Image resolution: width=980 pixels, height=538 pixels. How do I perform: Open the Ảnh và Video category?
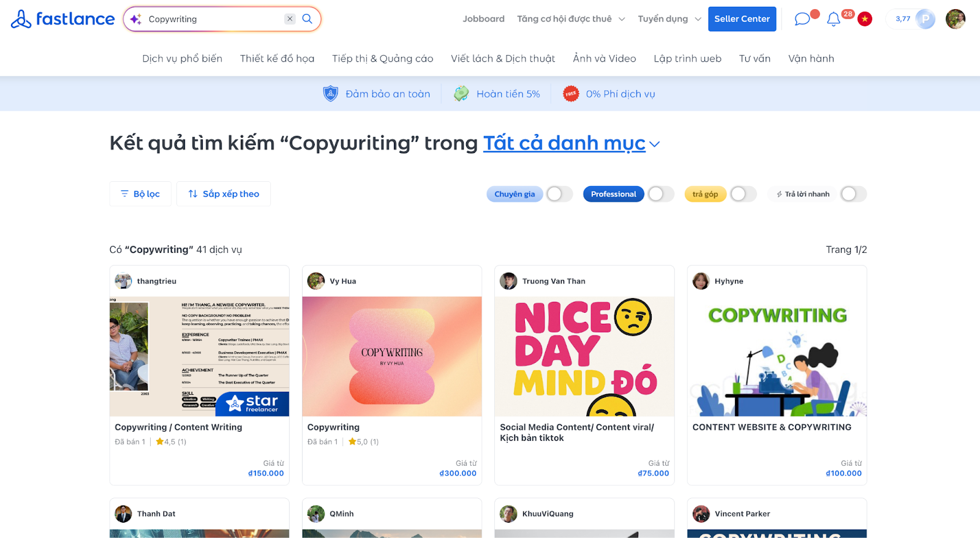(x=605, y=59)
